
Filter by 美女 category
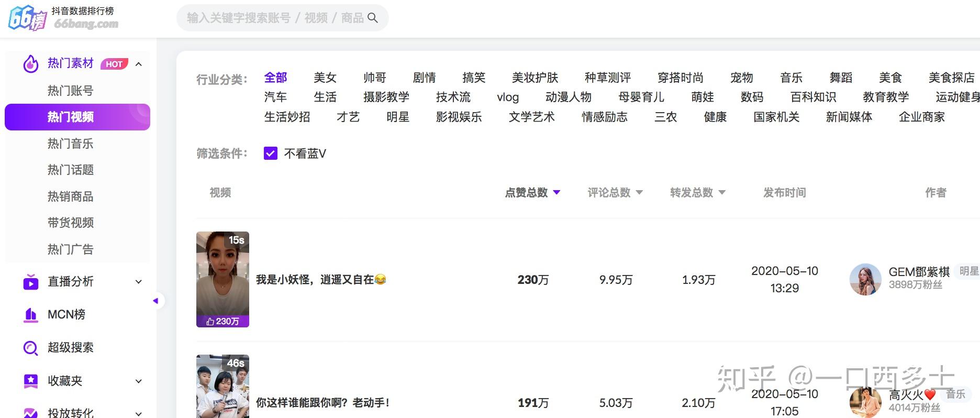tap(325, 78)
